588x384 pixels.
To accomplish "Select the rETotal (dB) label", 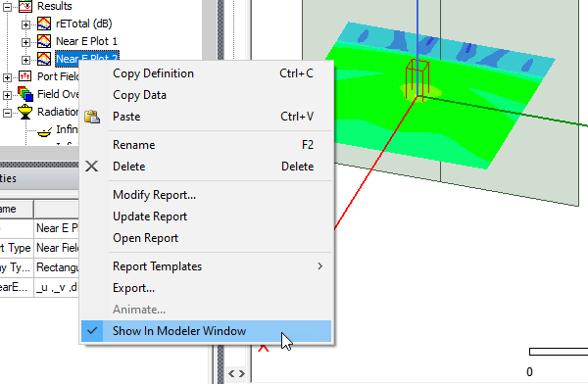I will pos(84,24).
